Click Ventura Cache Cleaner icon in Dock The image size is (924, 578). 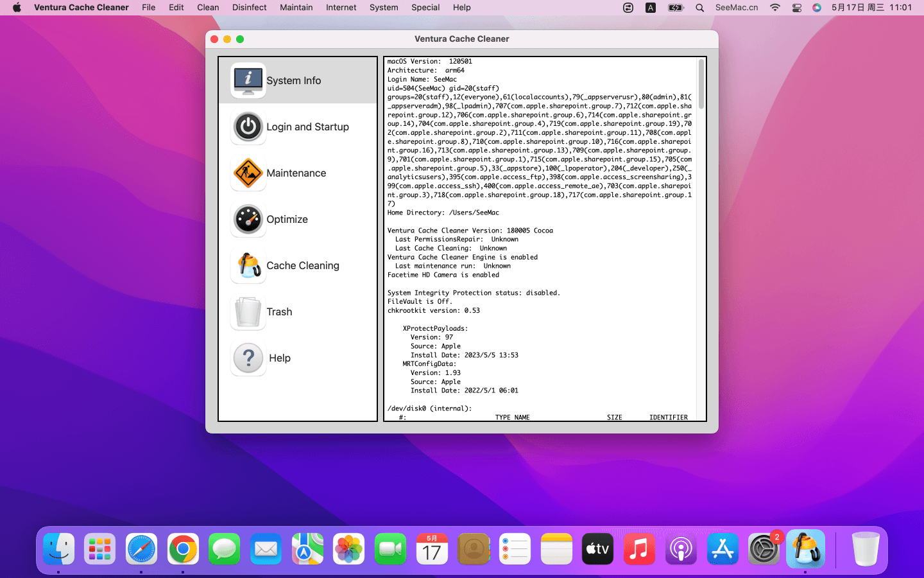point(805,549)
